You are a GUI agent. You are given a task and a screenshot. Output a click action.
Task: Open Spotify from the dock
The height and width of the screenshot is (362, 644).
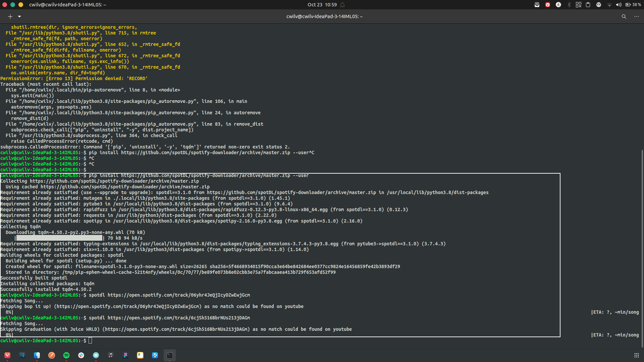pos(66,355)
